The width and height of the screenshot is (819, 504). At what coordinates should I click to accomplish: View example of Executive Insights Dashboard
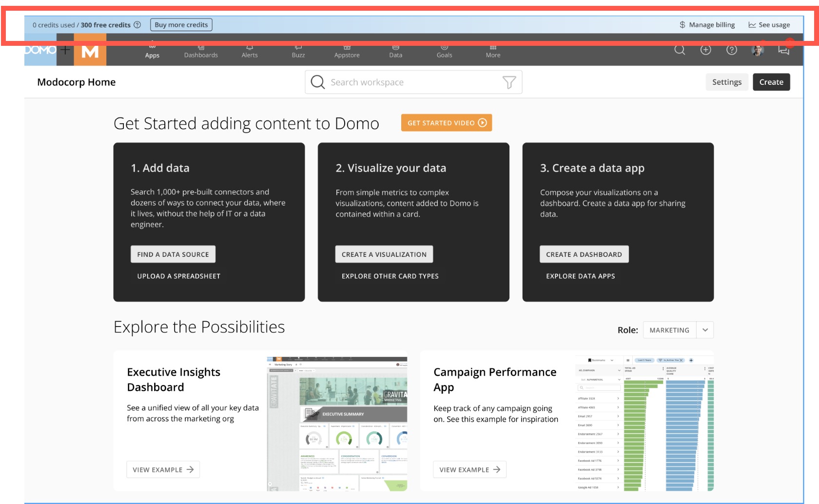[x=163, y=469]
